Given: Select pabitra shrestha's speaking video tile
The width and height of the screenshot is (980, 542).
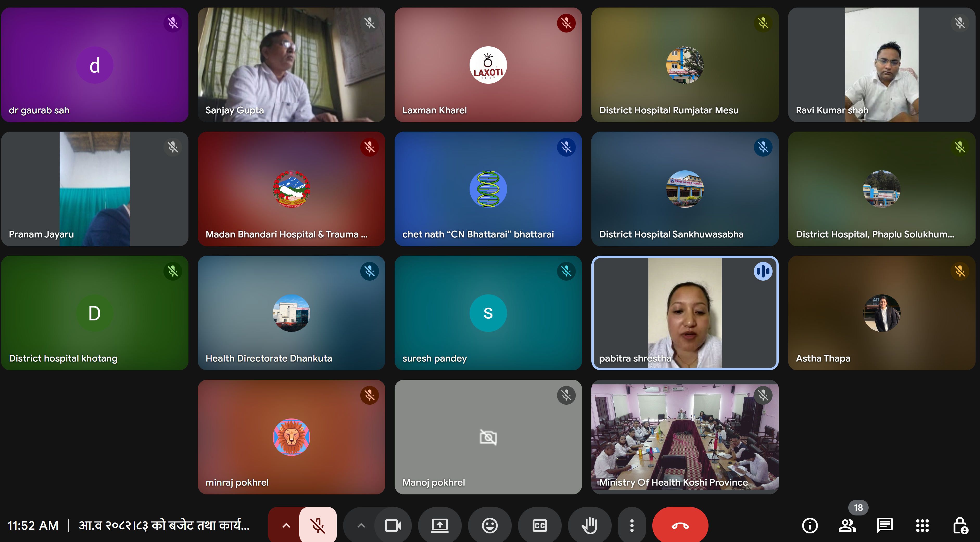Looking at the screenshot, I should [x=684, y=313].
